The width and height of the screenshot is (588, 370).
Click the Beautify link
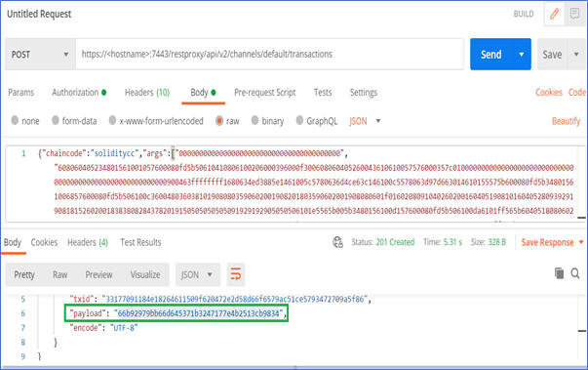click(566, 121)
